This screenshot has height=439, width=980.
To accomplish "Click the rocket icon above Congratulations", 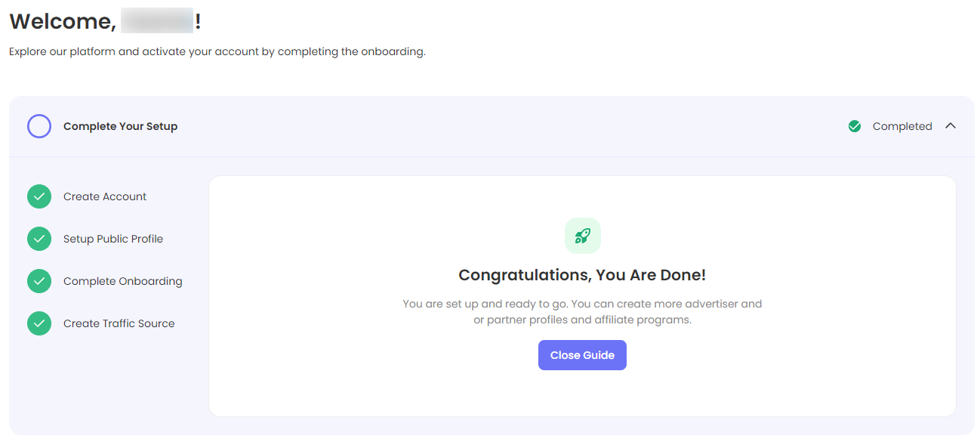I will tap(582, 236).
